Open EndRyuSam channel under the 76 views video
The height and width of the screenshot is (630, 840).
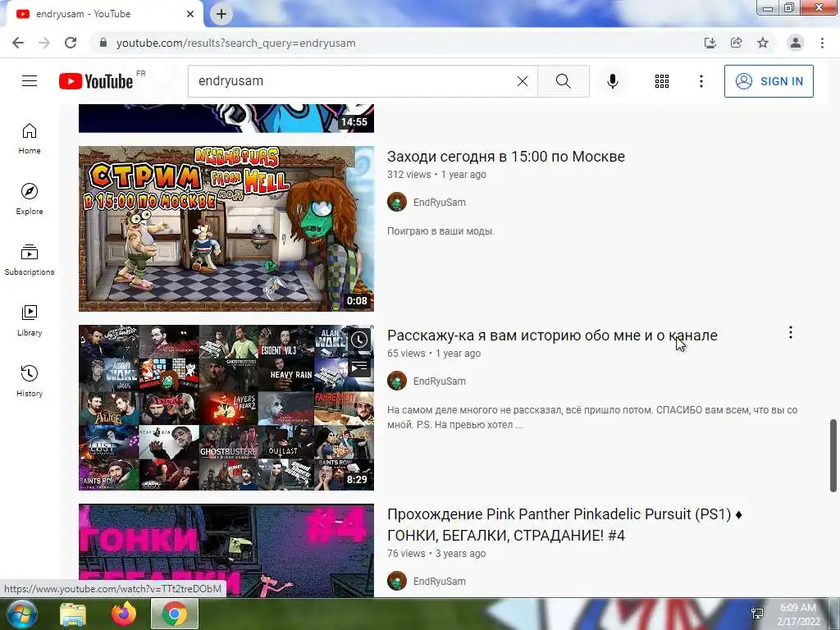(440, 582)
